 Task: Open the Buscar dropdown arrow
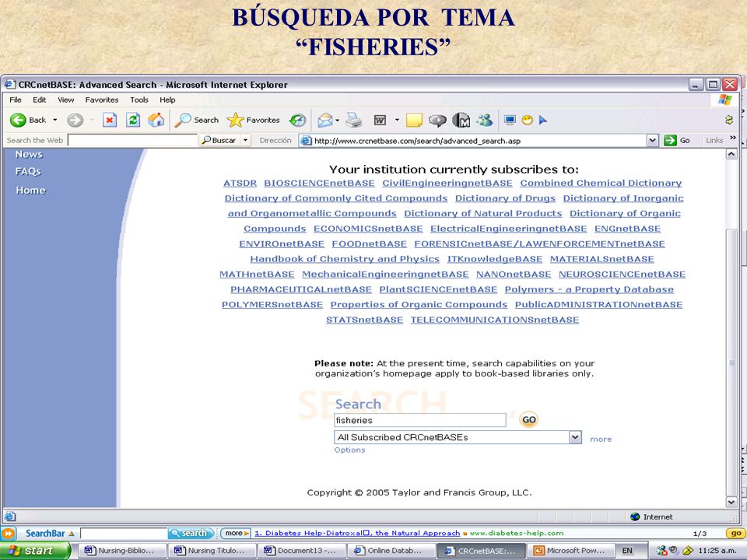pyautogui.click(x=245, y=141)
